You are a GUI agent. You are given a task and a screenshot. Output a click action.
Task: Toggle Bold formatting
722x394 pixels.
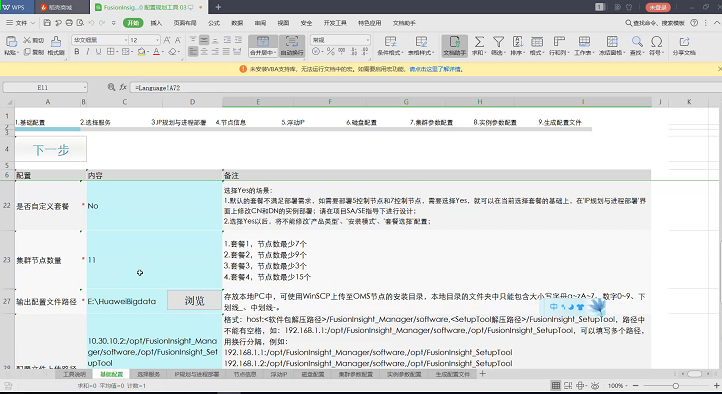click(x=77, y=52)
